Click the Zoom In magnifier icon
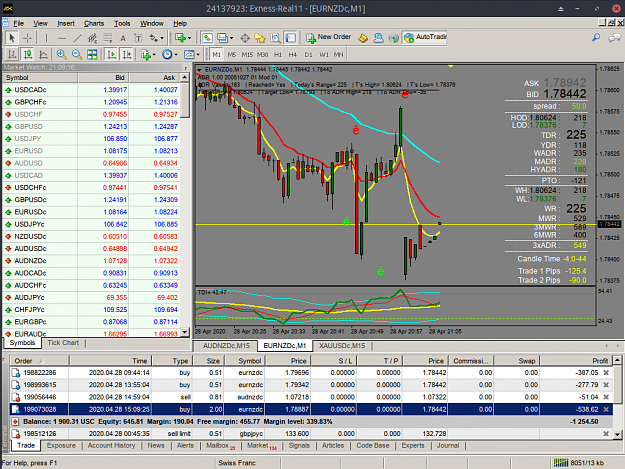 click(x=61, y=54)
